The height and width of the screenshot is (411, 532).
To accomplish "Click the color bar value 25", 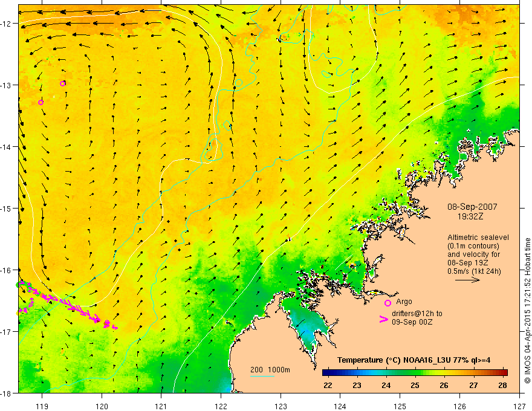I will pos(415,385).
